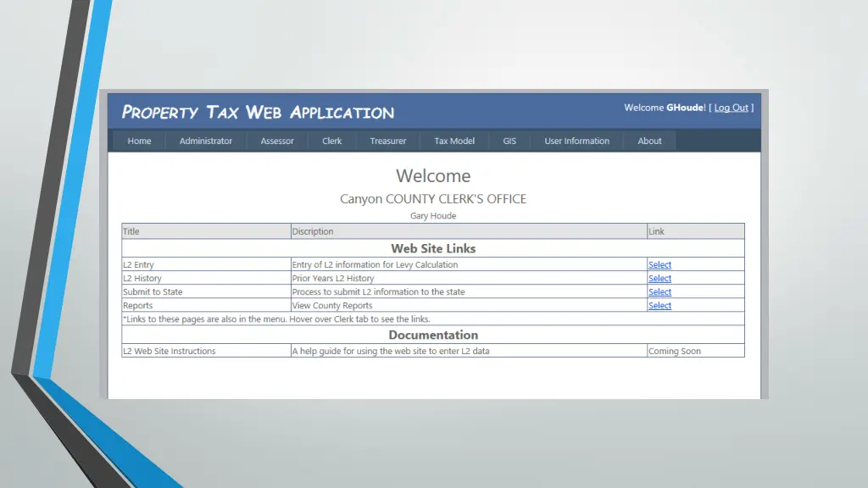
Task: Click 'Prior Years L2 History' description
Action: click(332, 278)
